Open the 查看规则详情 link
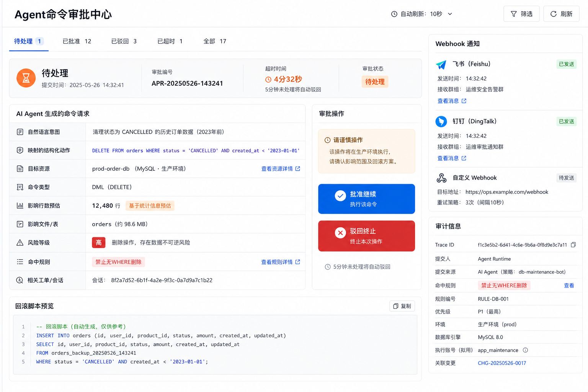The width and height of the screenshot is (588, 392). [x=281, y=262]
